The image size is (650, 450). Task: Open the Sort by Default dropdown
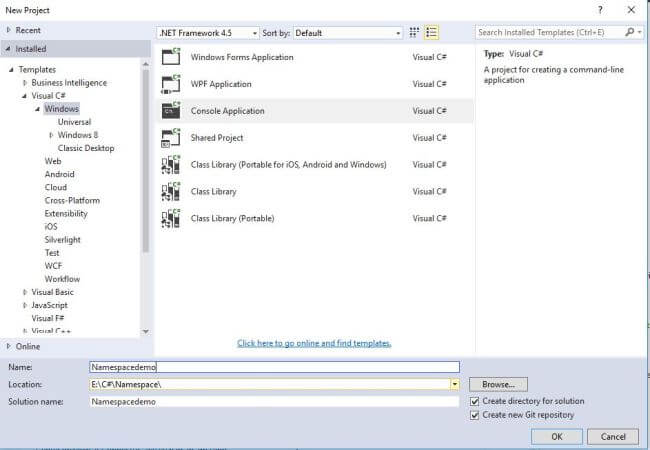click(348, 33)
